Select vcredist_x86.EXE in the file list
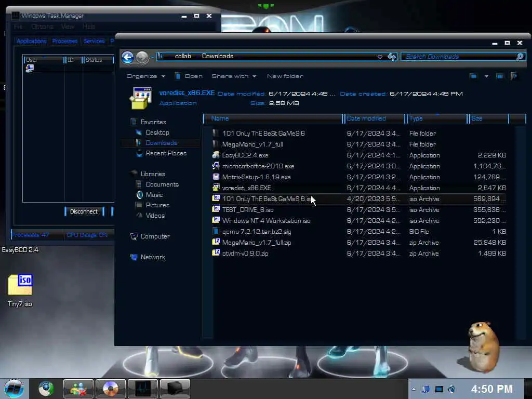Viewport: 532px width, 399px height. [x=247, y=188]
